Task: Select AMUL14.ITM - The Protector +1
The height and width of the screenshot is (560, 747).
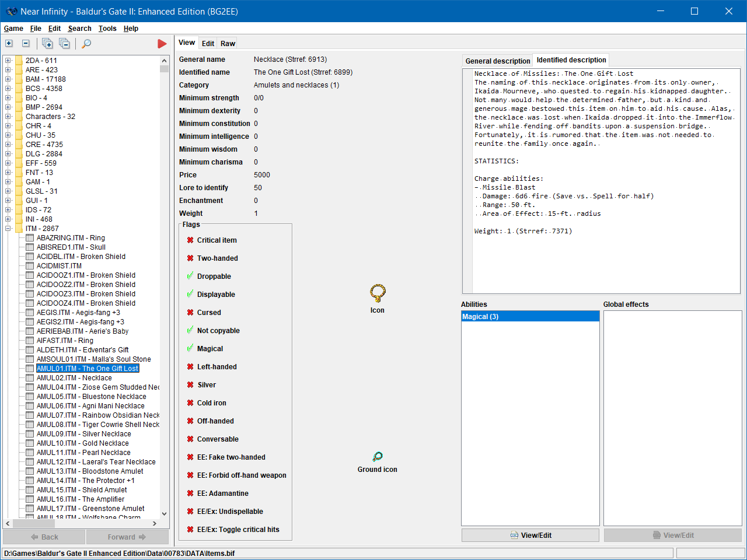Action: [85, 481]
